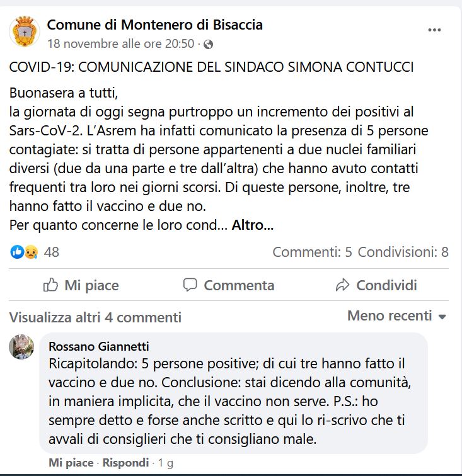
Task: Expand Visualizza altri 4 commenti
Action: [95, 317]
